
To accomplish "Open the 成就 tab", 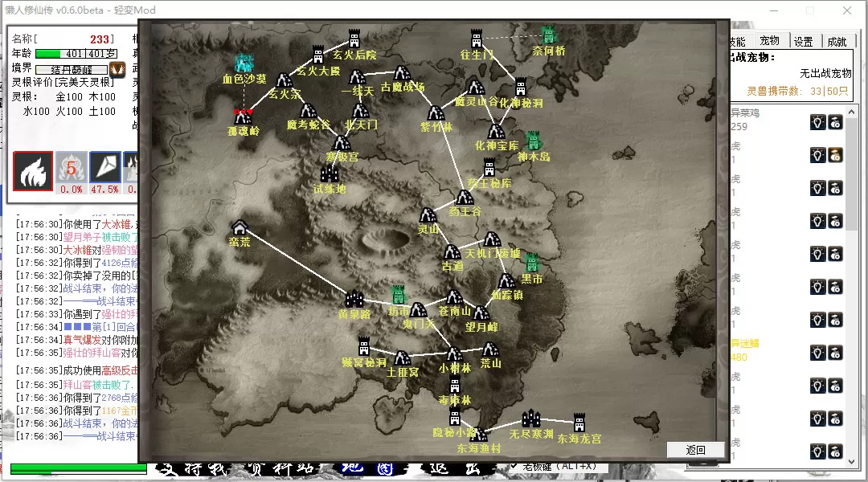I will (837, 42).
